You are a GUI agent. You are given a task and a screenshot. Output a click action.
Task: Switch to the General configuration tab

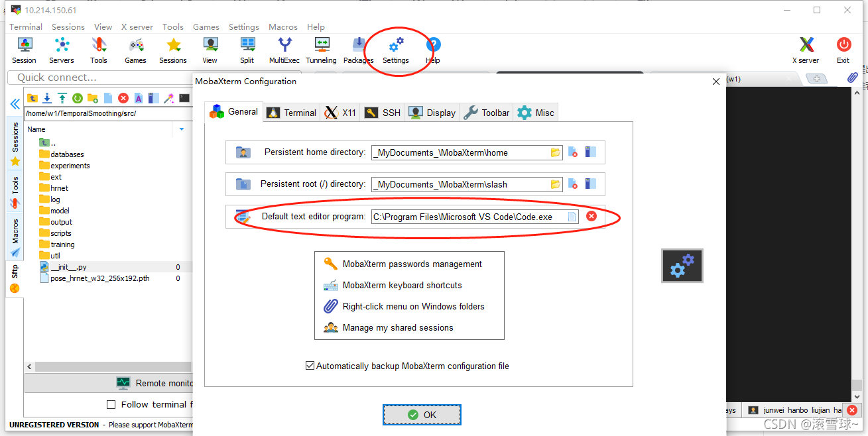click(x=233, y=112)
